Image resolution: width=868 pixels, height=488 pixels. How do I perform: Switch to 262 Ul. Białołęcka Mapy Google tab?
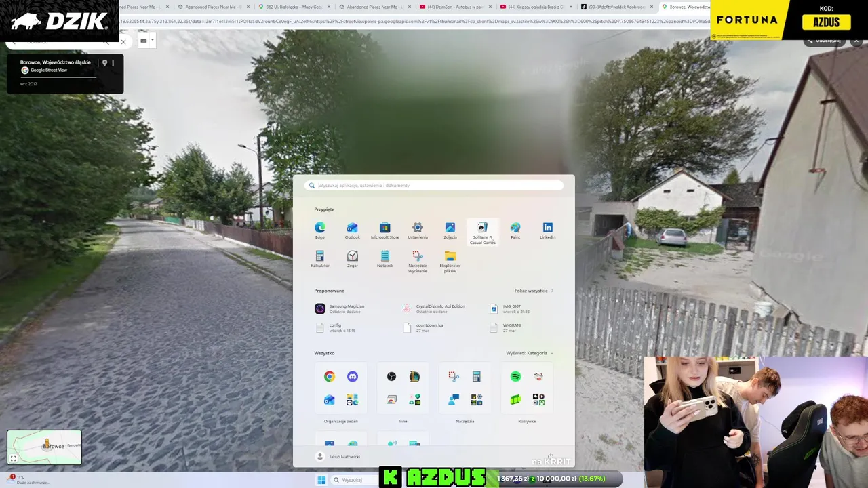coord(295,7)
